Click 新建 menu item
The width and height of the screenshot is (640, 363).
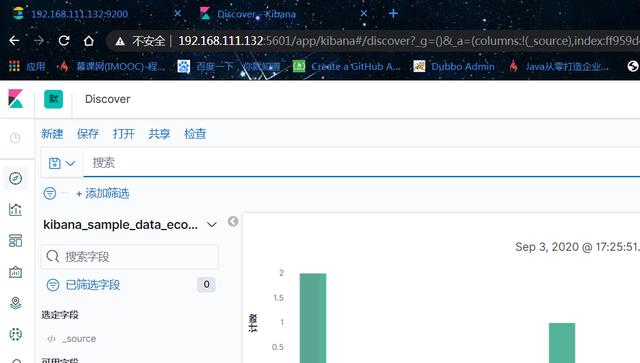click(52, 134)
